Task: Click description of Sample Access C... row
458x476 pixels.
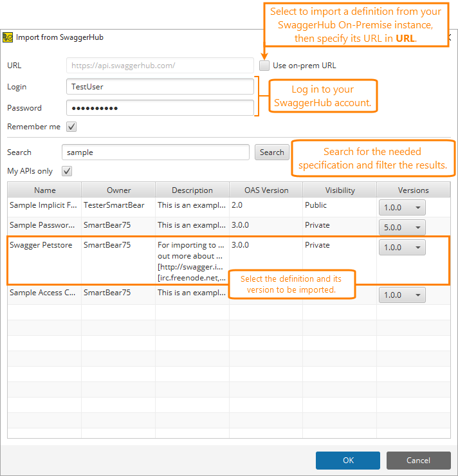Action: pyautogui.click(x=192, y=293)
